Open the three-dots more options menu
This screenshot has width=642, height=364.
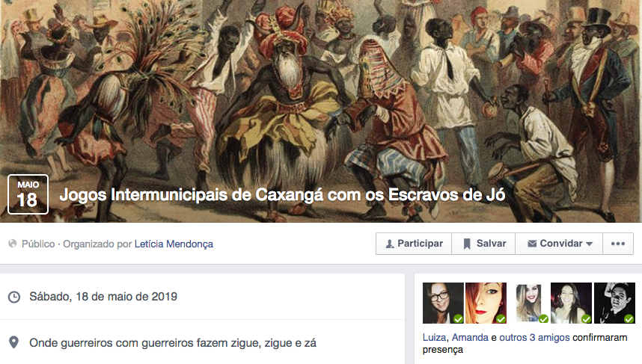(x=618, y=244)
